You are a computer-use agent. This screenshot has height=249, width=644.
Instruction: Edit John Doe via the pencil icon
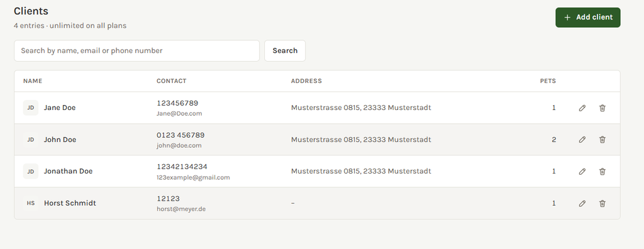(582, 140)
